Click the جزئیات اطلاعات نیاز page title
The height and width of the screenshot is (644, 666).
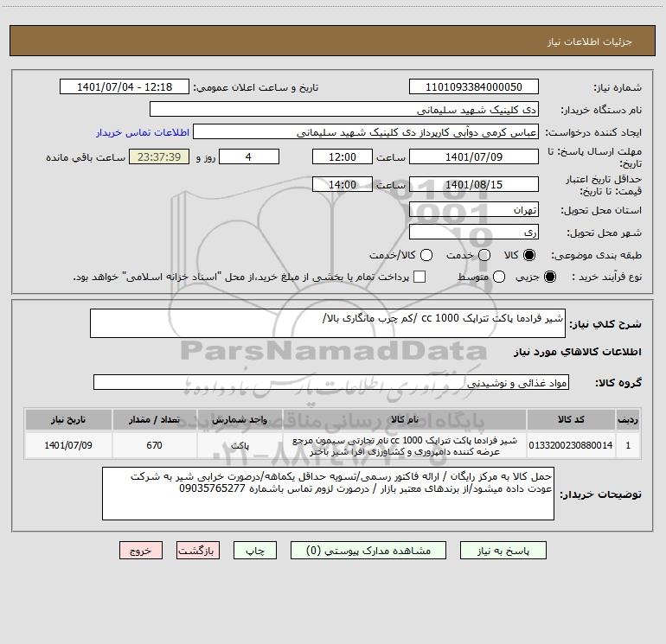(590, 41)
